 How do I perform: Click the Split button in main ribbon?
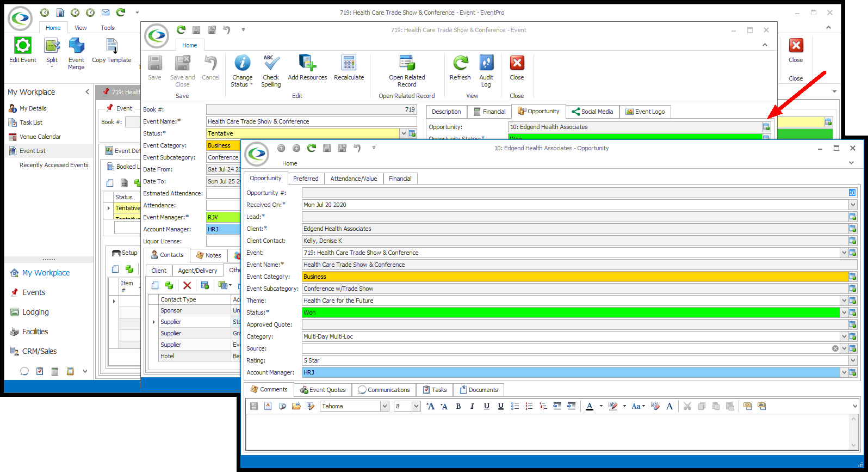click(52, 53)
